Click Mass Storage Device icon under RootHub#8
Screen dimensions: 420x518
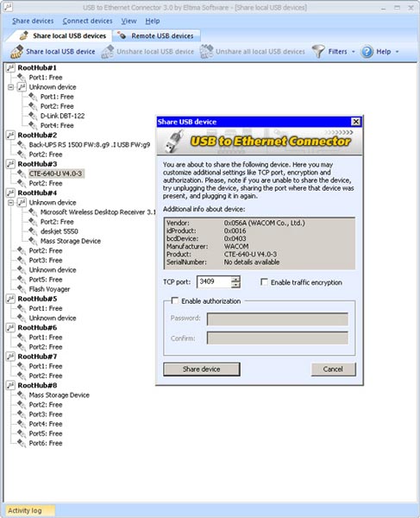22,395
